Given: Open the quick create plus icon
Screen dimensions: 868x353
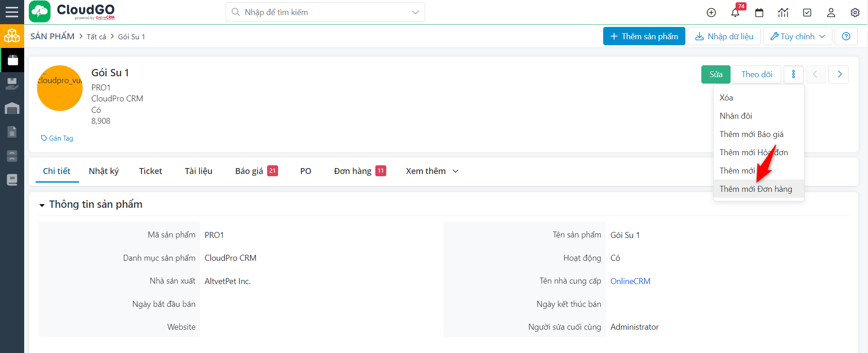Looking at the screenshot, I should point(711,13).
